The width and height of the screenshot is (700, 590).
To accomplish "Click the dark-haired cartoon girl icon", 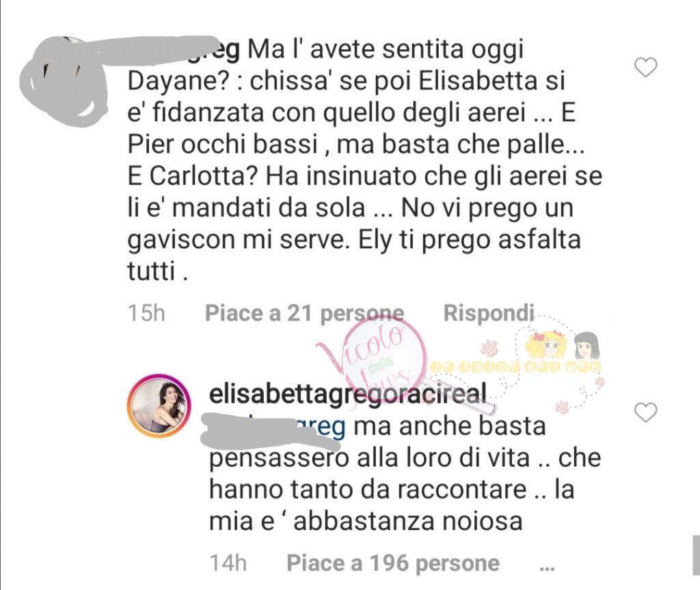I will pyautogui.click(x=587, y=346).
